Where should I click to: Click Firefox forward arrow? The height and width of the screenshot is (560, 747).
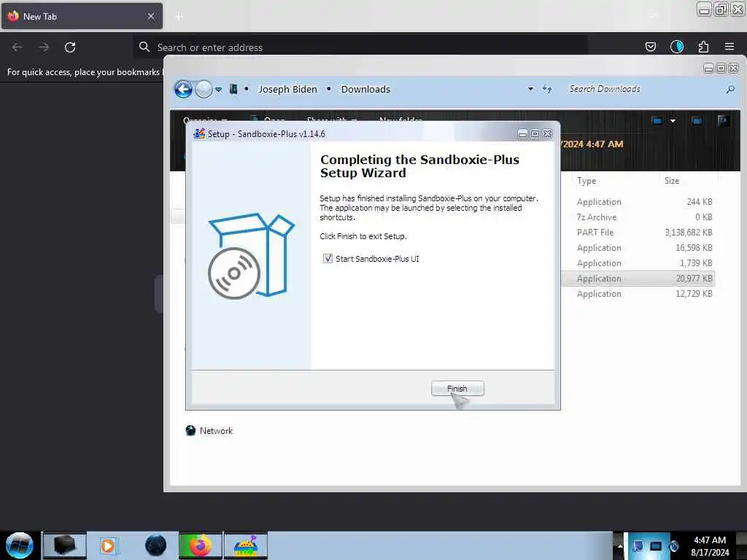pos(44,47)
